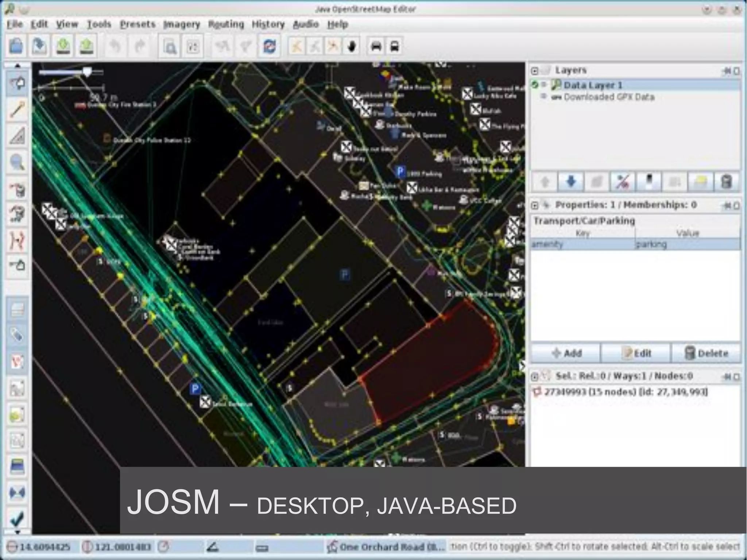
Task: Open the File menu
Action: click(15, 24)
